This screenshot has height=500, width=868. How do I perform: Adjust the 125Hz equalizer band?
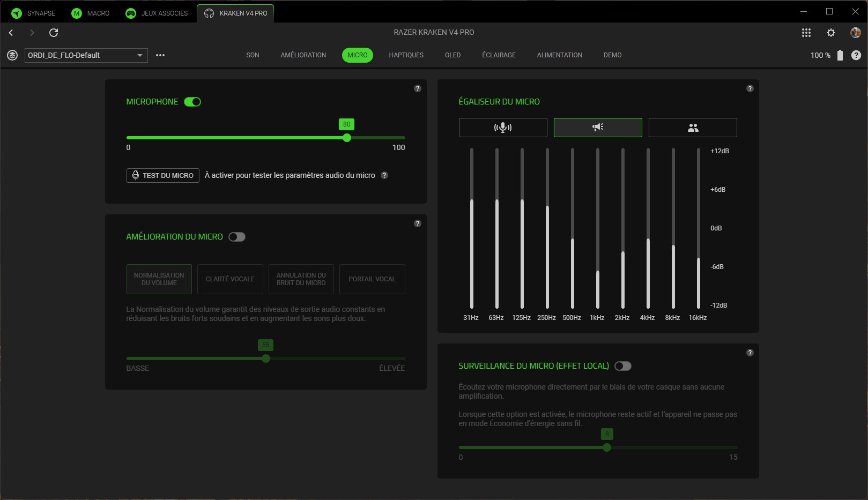(522, 228)
